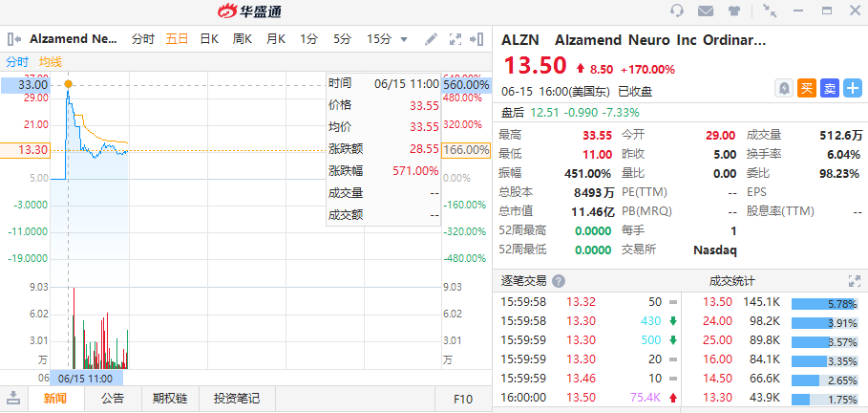Open the 新闻 news tab
This screenshot has height=413, width=868.
tap(55, 398)
